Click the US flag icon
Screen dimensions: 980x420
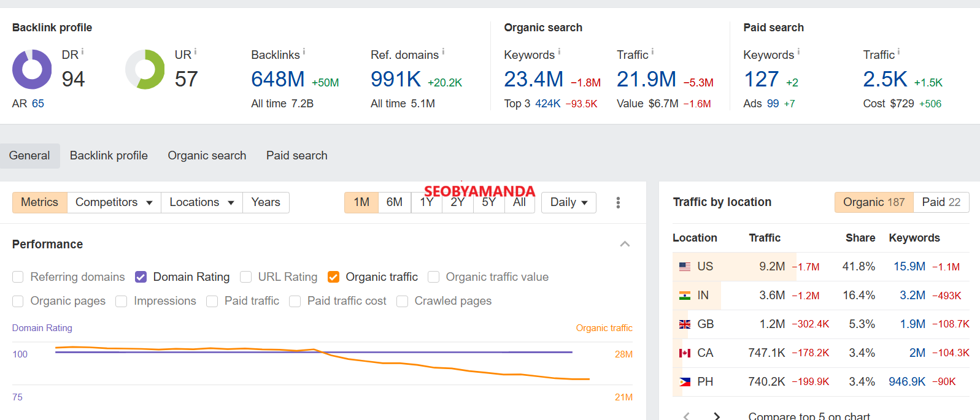click(685, 267)
